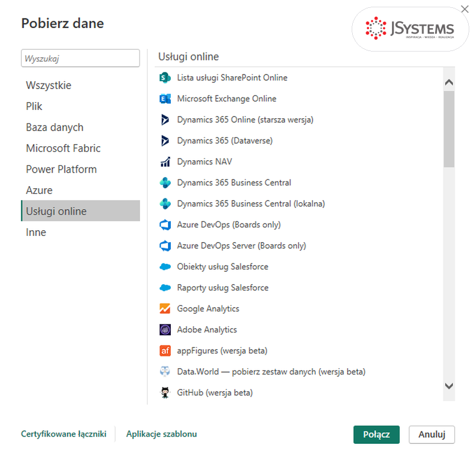This screenshot has height=455, width=476.
Task: Open the Microsoft Fabric category
Action: click(81, 148)
